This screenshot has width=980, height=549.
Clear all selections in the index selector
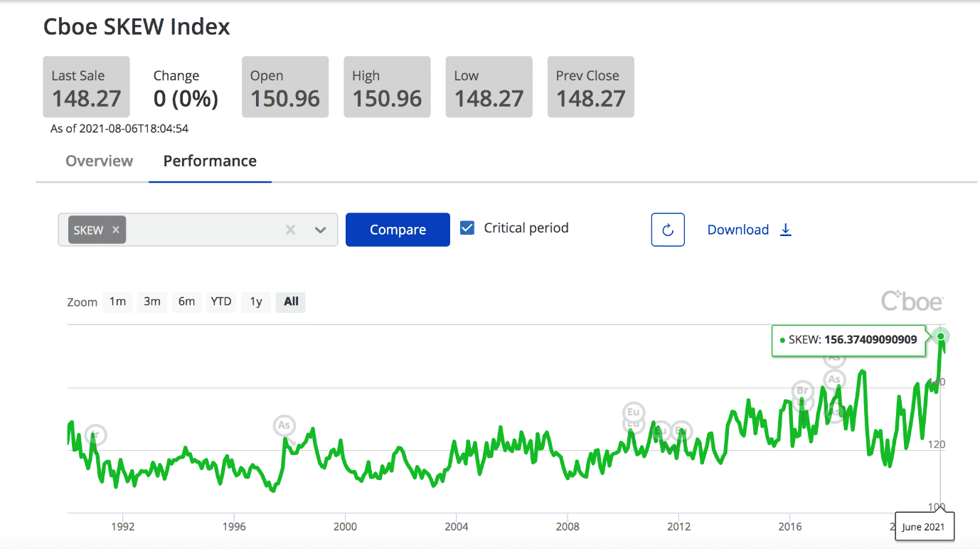click(x=290, y=230)
